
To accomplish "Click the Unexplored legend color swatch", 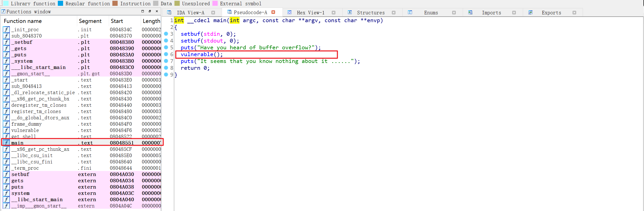I will [x=177, y=3].
